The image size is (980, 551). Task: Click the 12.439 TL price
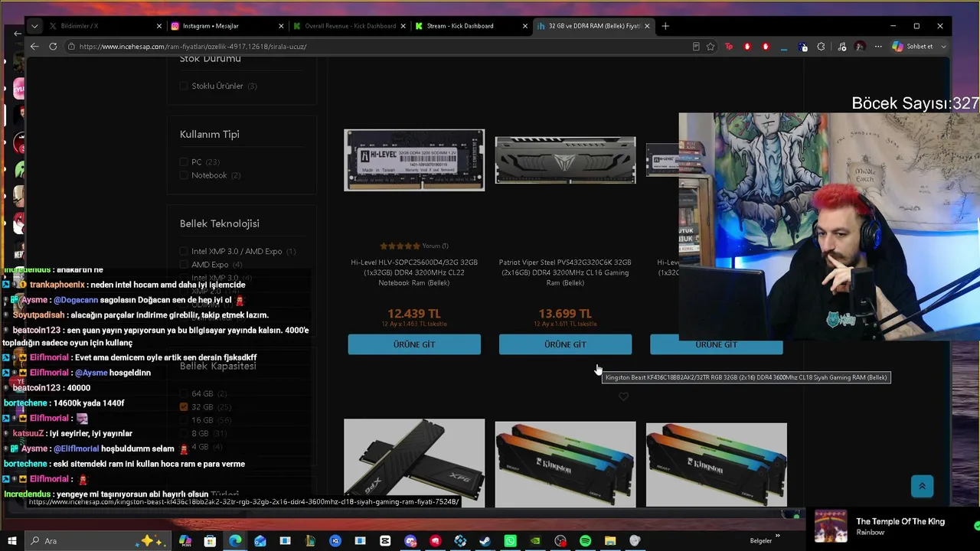[414, 314]
